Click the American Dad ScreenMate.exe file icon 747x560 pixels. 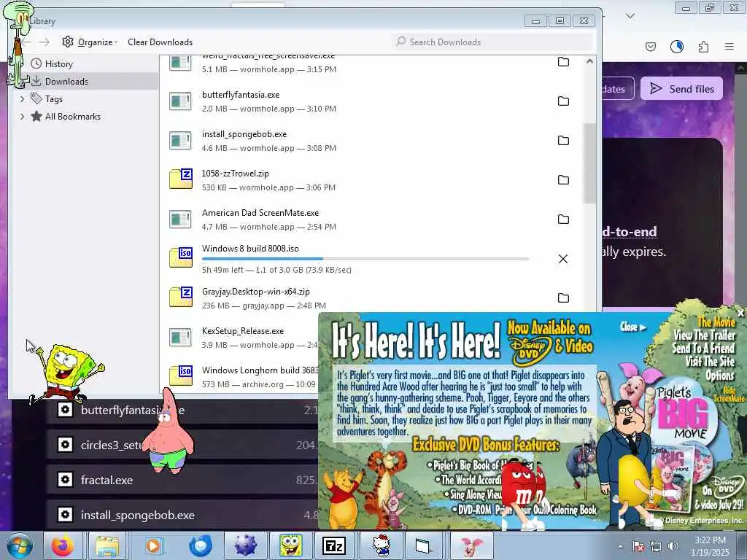pos(181,219)
